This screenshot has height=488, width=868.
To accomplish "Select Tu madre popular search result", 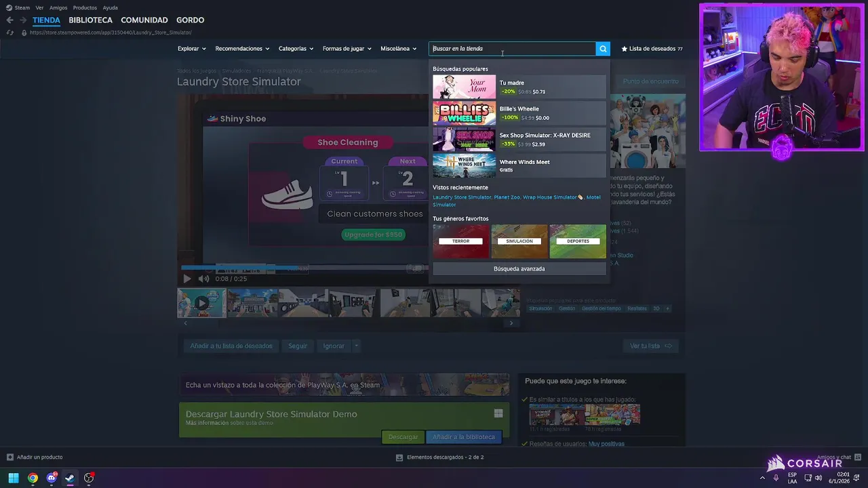I will (x=519, y=87).
